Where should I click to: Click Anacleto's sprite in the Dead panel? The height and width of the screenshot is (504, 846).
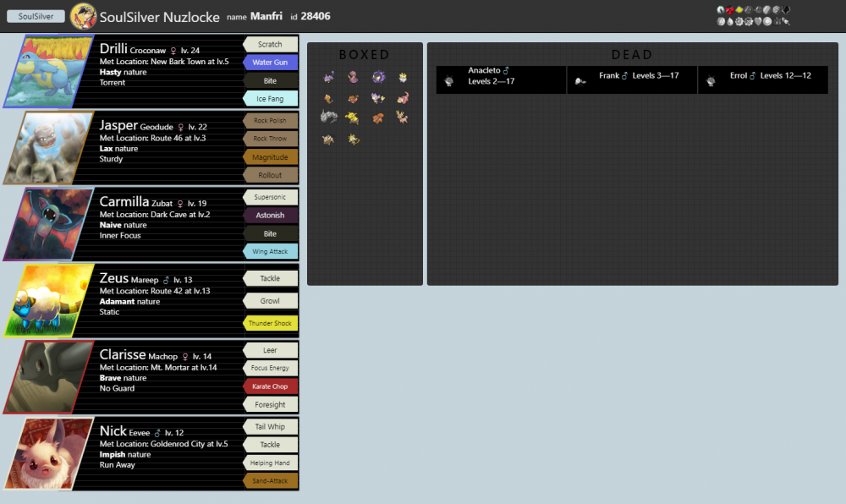[450, 79]
